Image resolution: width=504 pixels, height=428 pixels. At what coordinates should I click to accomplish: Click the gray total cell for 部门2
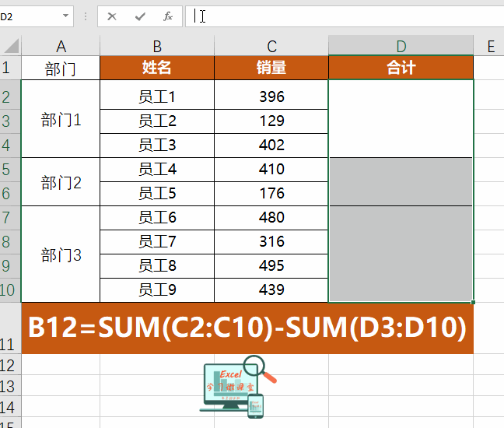point(401,181)
